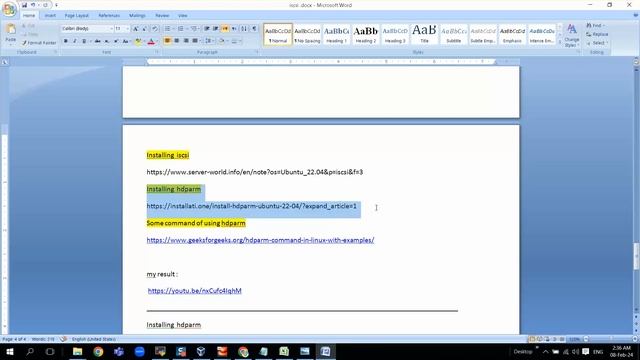The image size is (640, 360).
Task: Switch to the View tab
Action: click(182, 16)
